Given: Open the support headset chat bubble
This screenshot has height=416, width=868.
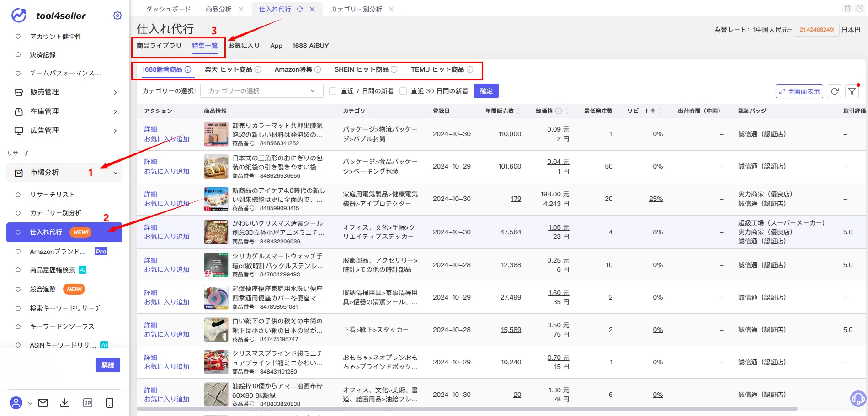Looking at the screenshot, I should coord(858,399).
